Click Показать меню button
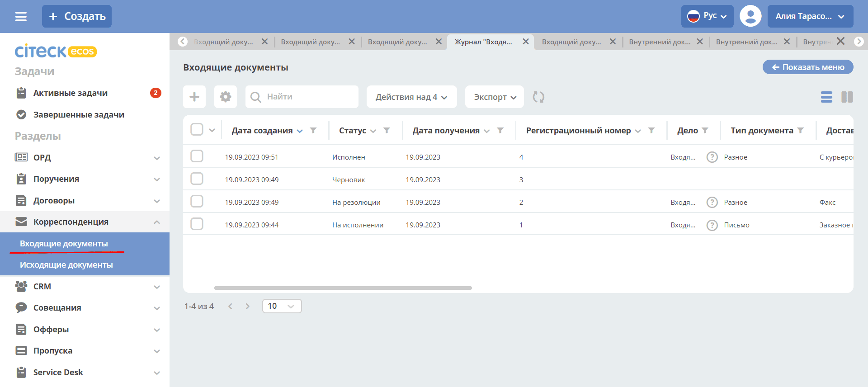Viewport: 868px width, 387px height. click(x=808, y=67)
